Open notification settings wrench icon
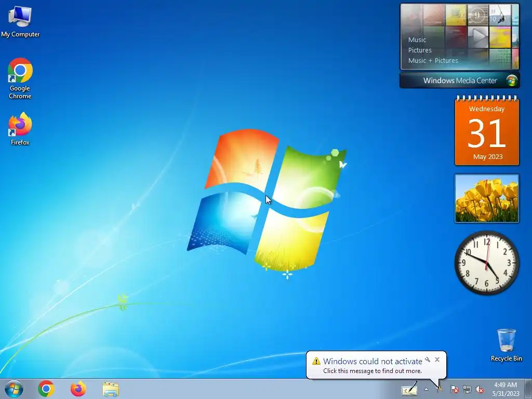Image resolution: width=532 pixels, height=399 pixels. click(428, 360)
